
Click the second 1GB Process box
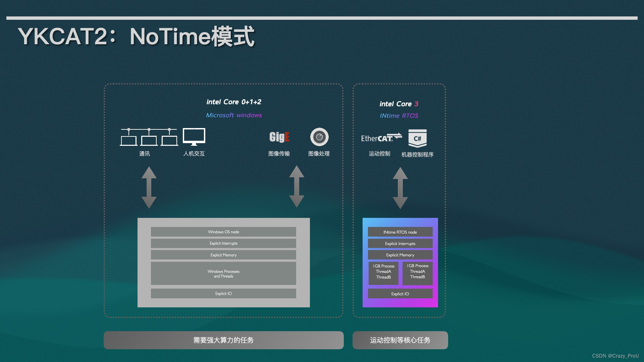pos(418,273)
